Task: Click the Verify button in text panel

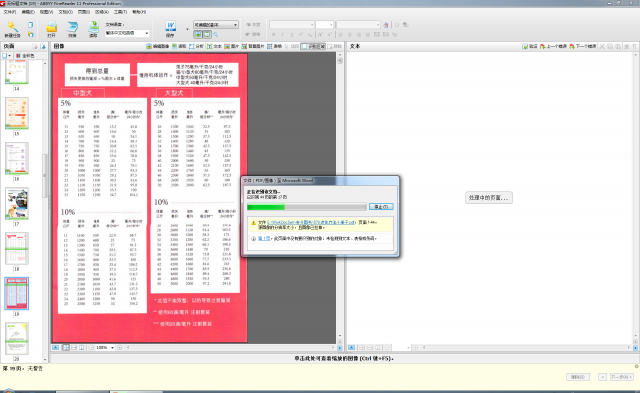Action: click(530, 47)
